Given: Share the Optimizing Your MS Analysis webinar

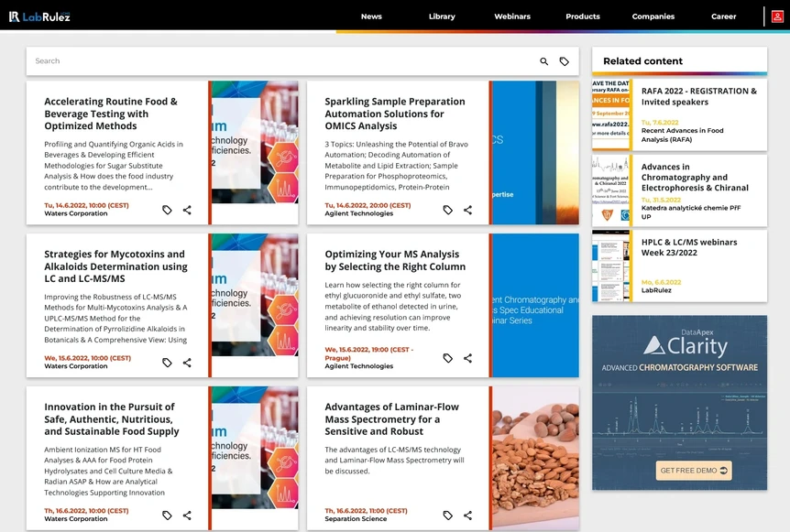Looking at the screenshot, I should (467, 358).
